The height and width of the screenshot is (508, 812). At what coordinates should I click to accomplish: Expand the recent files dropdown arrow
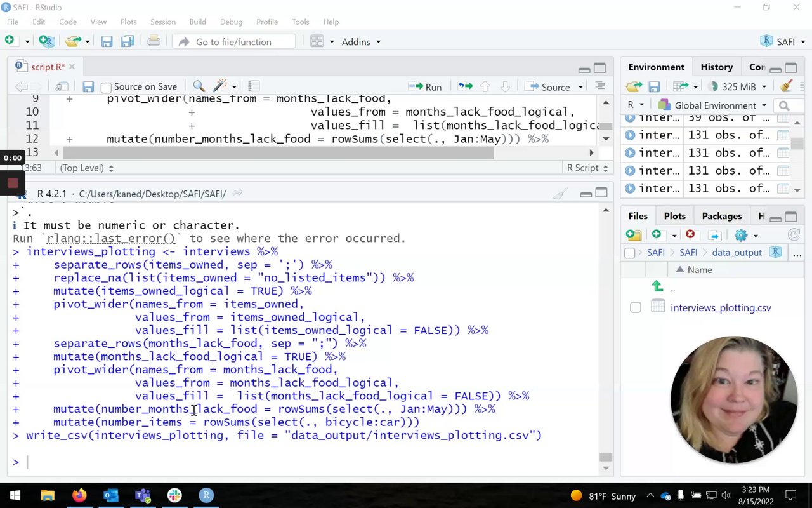[x=88, y=42]
